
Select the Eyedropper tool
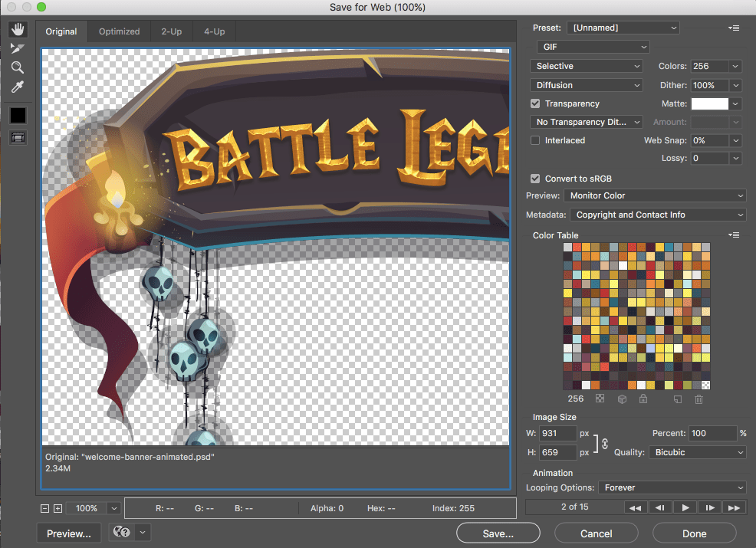tap(18, 87)
